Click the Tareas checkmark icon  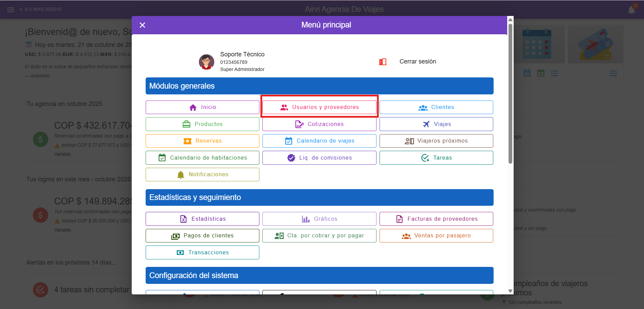pos(425,158)
